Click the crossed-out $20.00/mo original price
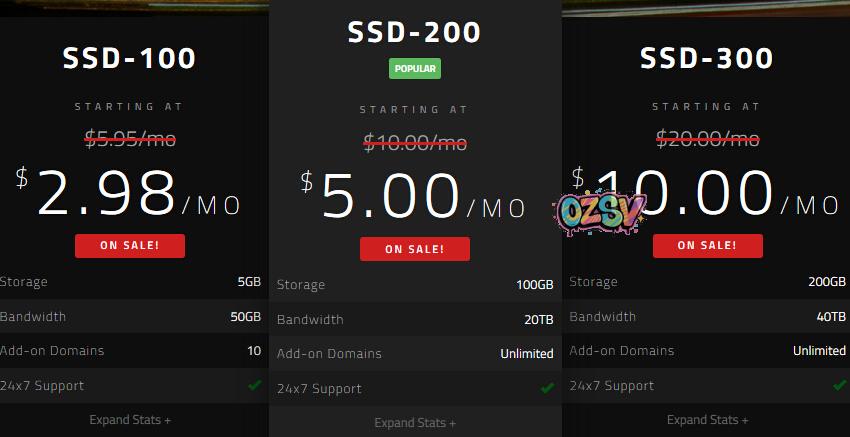 pos(707,140)
